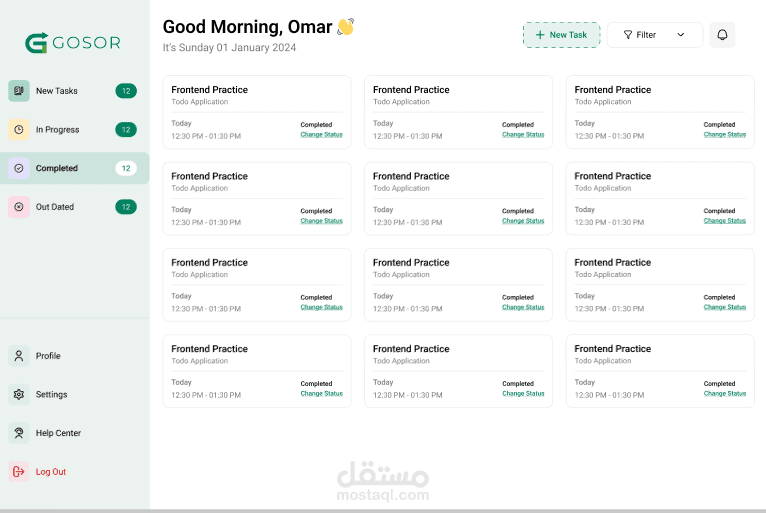Click the red Log Out icon
This screenshot has width=766, height=513.
[19, 471]
